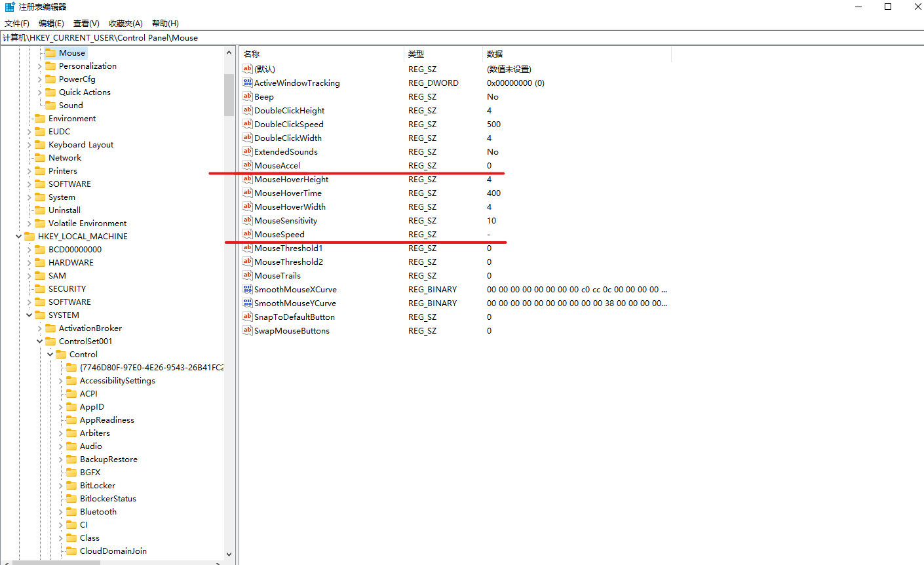Image resolution: width=924 pixels, height=565 pixels.
Task: Expand the Personalization key arrow
Action: [x=39, y=66]
